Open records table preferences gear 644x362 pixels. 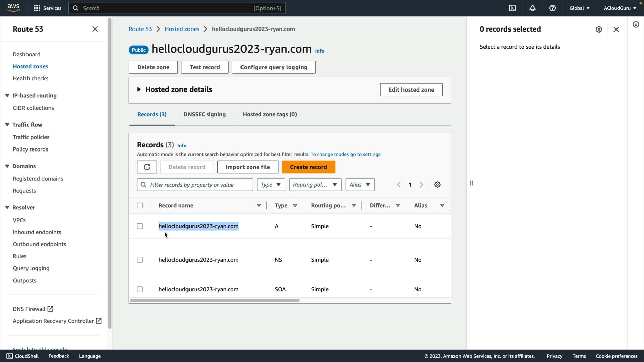click(x=437, y=185)
